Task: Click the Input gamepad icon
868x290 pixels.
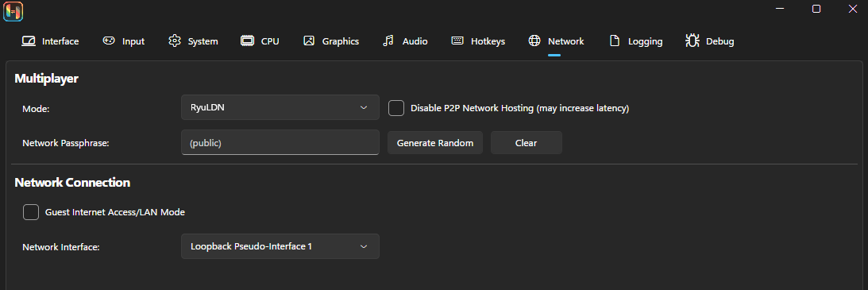Action: pos(109,41)
